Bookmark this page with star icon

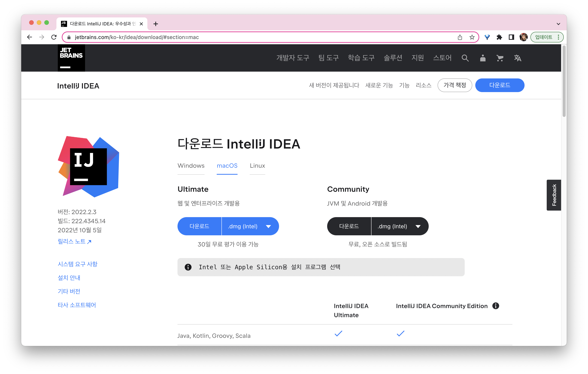[x=472, y=37]
